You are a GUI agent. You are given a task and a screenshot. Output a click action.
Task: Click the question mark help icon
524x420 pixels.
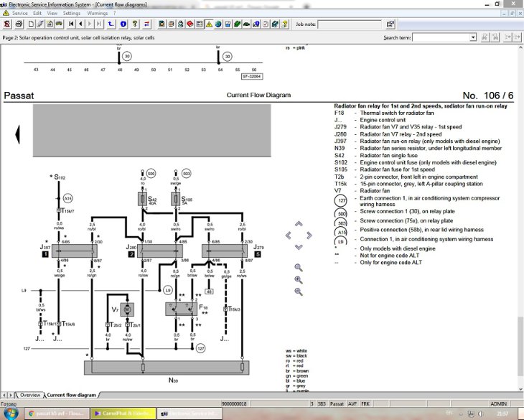(x=135, y=24)
